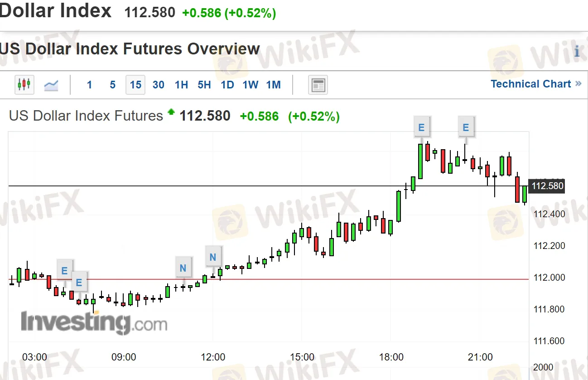Set chart to 1D timeframe

pos(227,85)
